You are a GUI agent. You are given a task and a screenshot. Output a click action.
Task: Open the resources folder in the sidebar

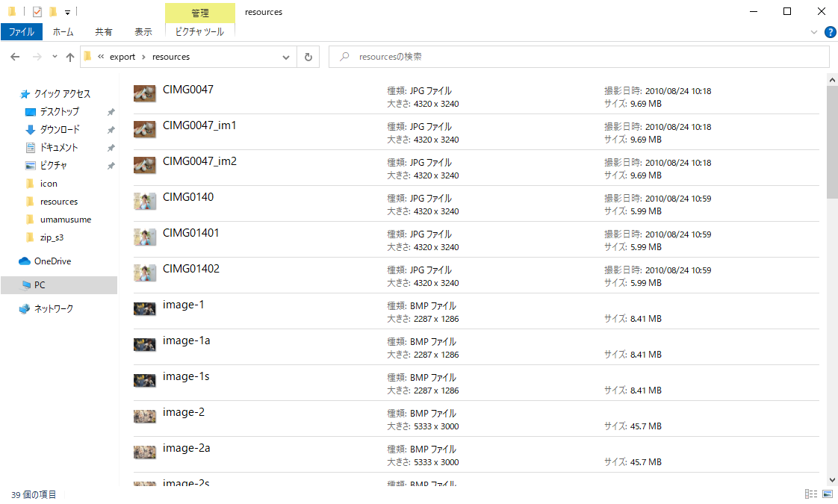click(58, 202)
